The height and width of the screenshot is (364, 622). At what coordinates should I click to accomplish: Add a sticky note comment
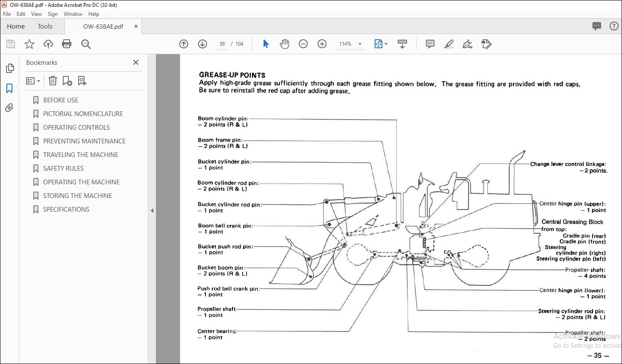click(430, 44)
